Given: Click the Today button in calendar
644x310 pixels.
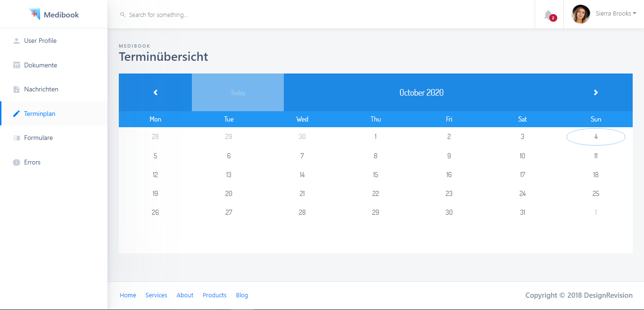Looking at the screenshot, I should pyautogui.click(x=238, y=93).
